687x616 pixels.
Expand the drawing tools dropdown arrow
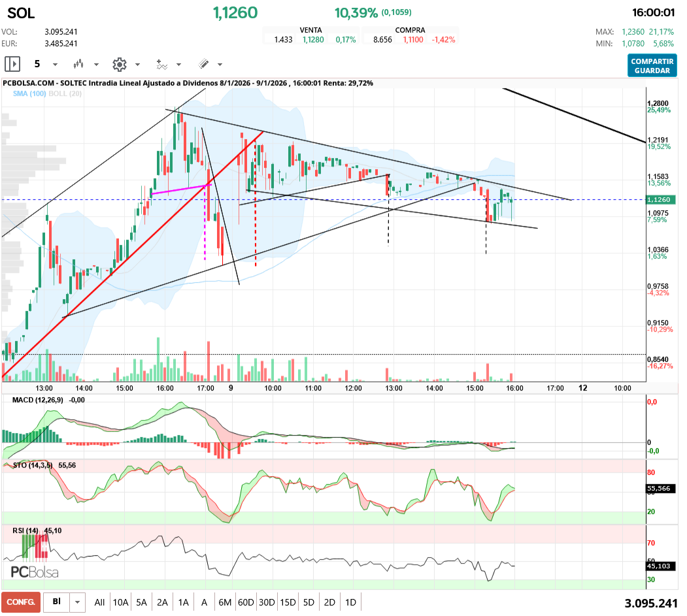point(220,65)
